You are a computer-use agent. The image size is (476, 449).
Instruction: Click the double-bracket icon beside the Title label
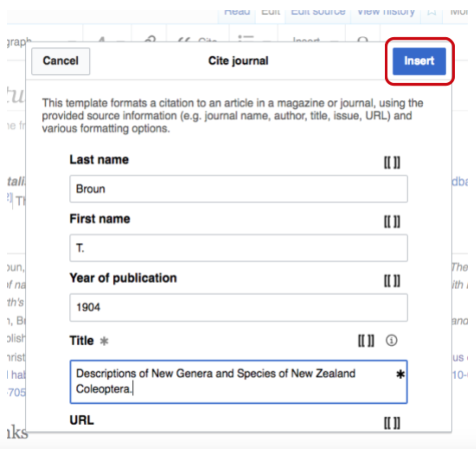click(366, 341)
